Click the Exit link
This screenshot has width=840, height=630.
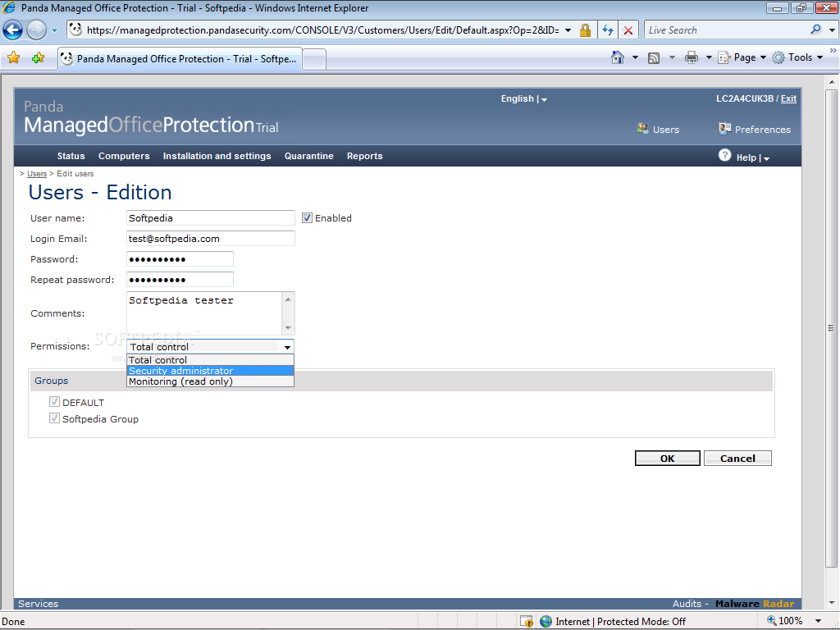point(788,98)
